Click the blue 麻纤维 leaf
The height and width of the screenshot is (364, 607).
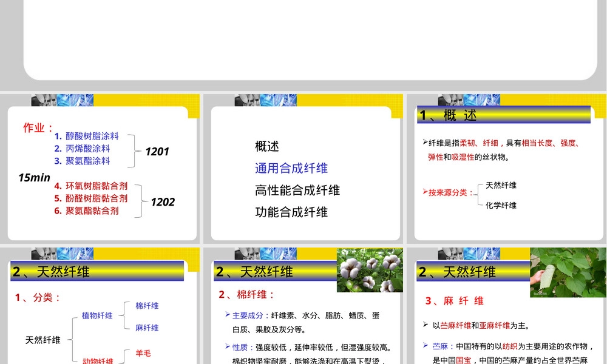[147, 328]
